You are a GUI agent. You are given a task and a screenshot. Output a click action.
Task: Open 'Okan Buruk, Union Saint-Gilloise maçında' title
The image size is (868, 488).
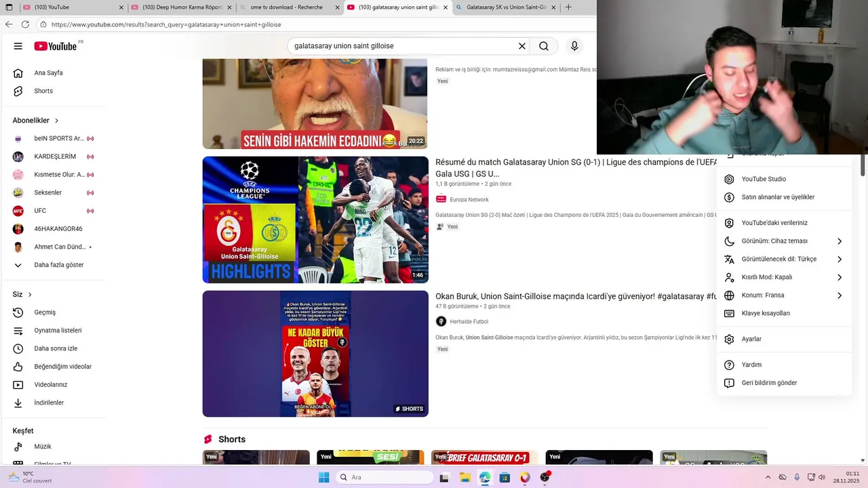[576, 296]
